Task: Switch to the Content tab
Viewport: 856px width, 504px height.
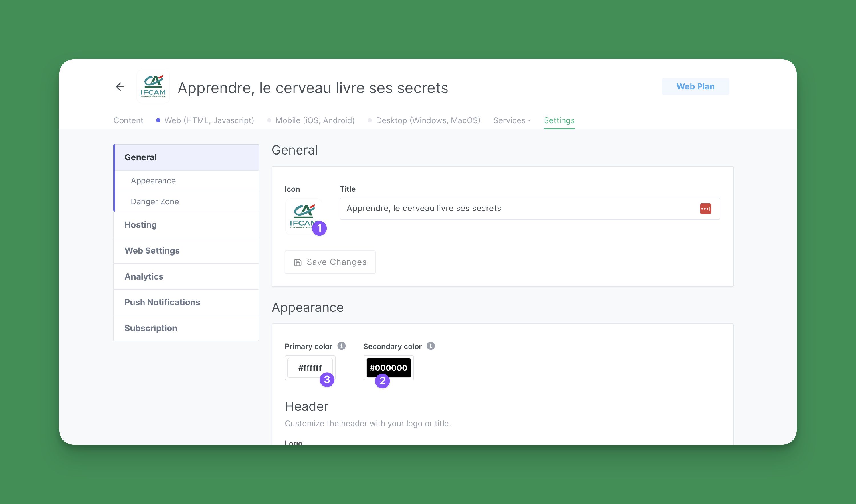Action: [x=128, y=120]
